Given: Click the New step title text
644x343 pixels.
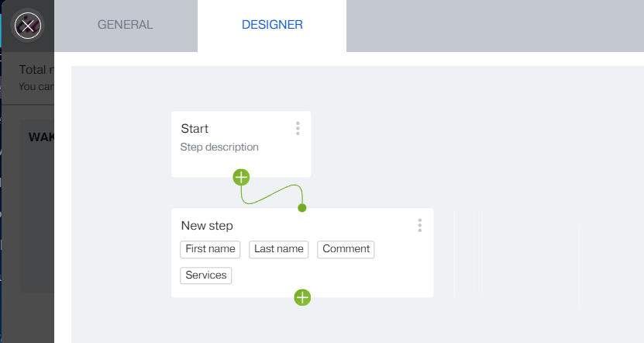Looking at the screenshot, I should point(207,226).
